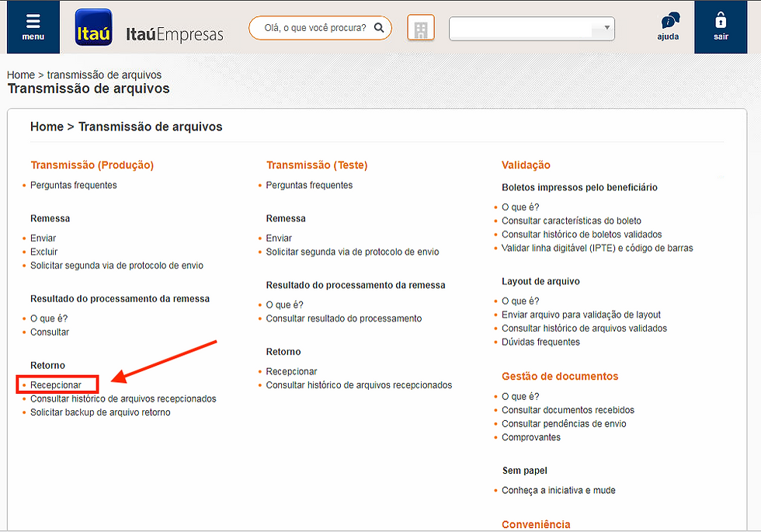Click the Validação heading
The width and height of the screenshot is (761, 532).
tap(526, 165)
